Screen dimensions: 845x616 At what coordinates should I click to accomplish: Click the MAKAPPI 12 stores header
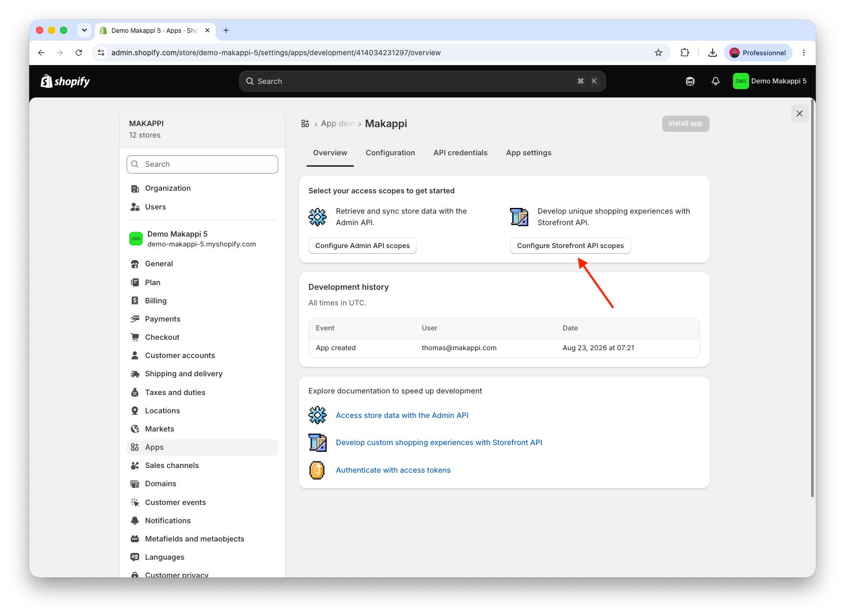(202, 129)
